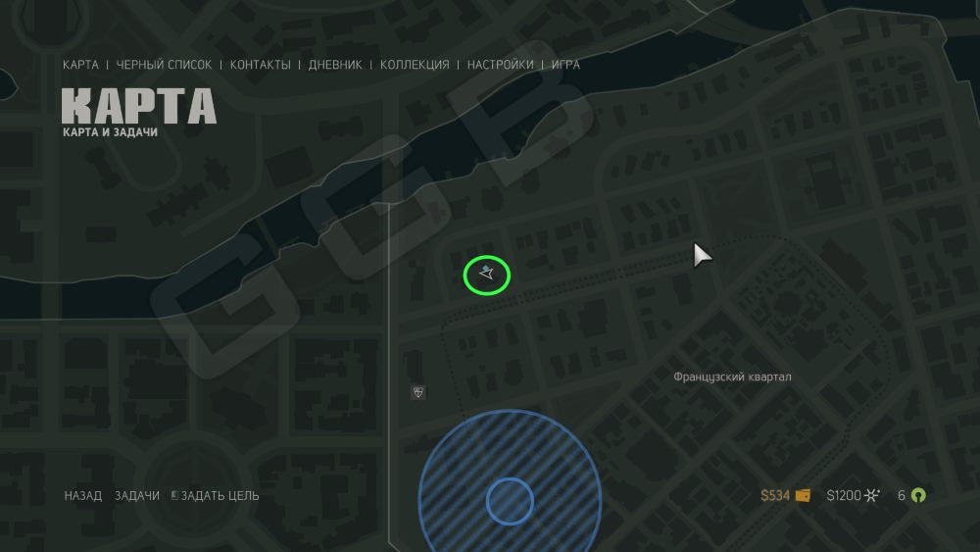Switch to the КОНТАКТЫ tab
The image size is (980, 552).
(260, 65)
